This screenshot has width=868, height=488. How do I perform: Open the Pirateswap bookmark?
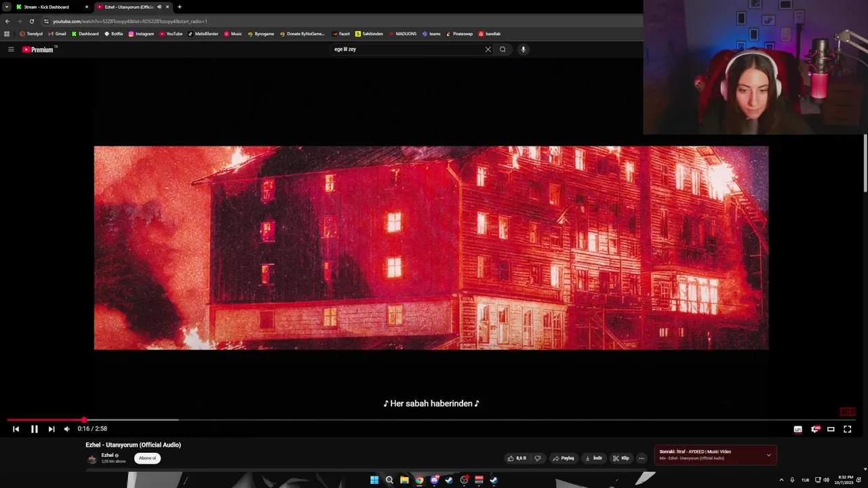coord(459,34)
